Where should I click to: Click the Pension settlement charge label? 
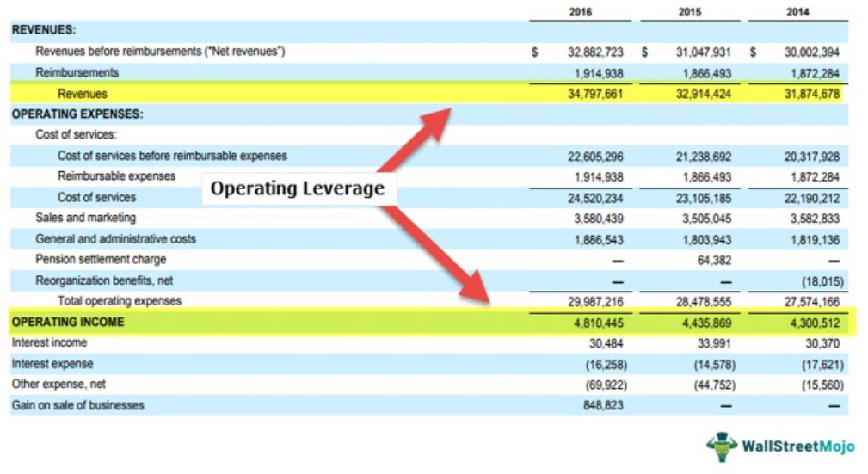[101, 259]
